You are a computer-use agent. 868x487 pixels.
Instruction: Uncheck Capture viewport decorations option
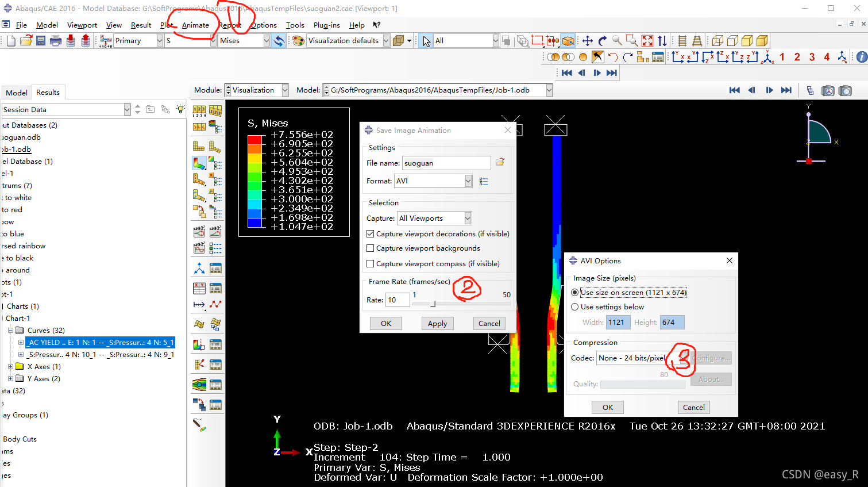pos(371,234)
